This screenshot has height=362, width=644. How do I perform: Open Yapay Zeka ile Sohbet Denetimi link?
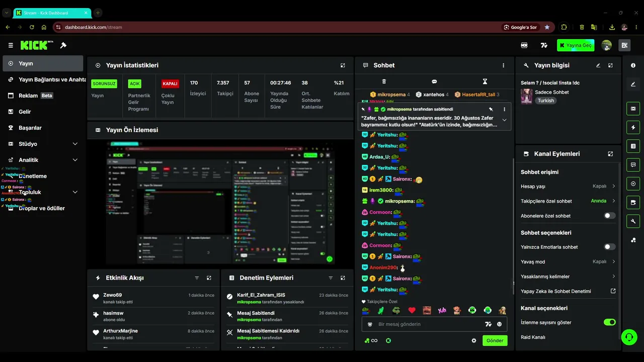coord(568,291)
